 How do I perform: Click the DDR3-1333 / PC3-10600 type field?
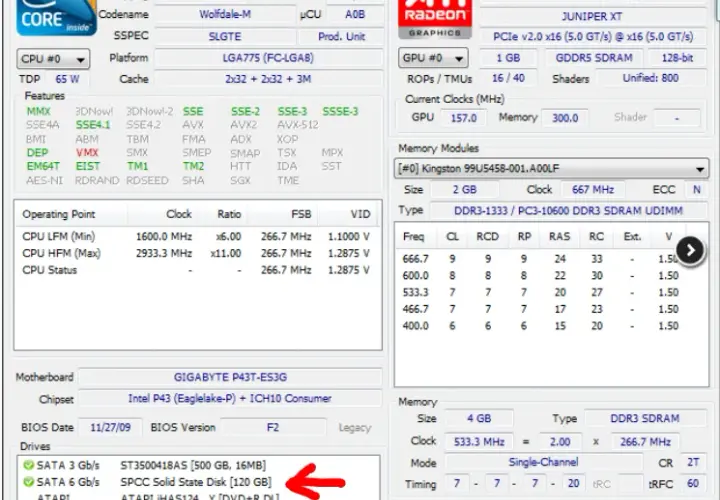568,211
